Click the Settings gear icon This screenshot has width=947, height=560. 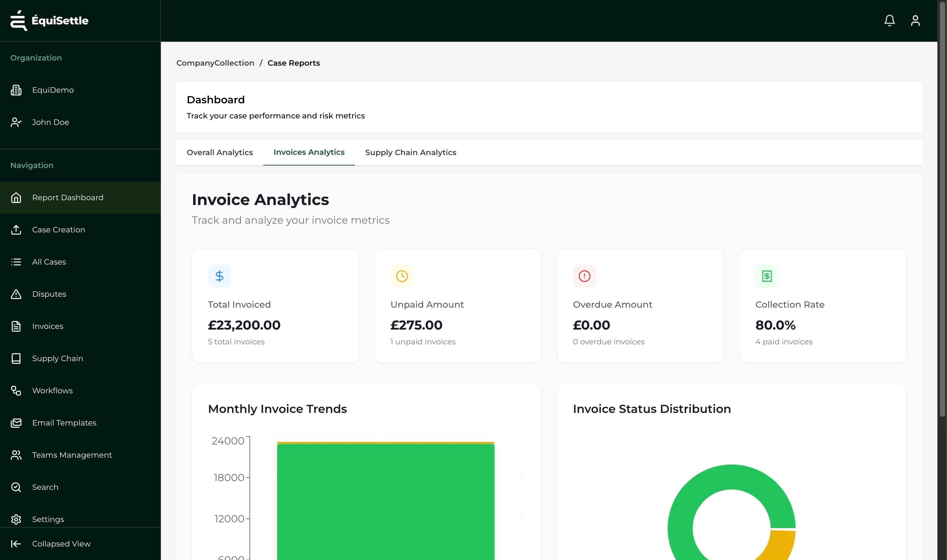(16, 519)
